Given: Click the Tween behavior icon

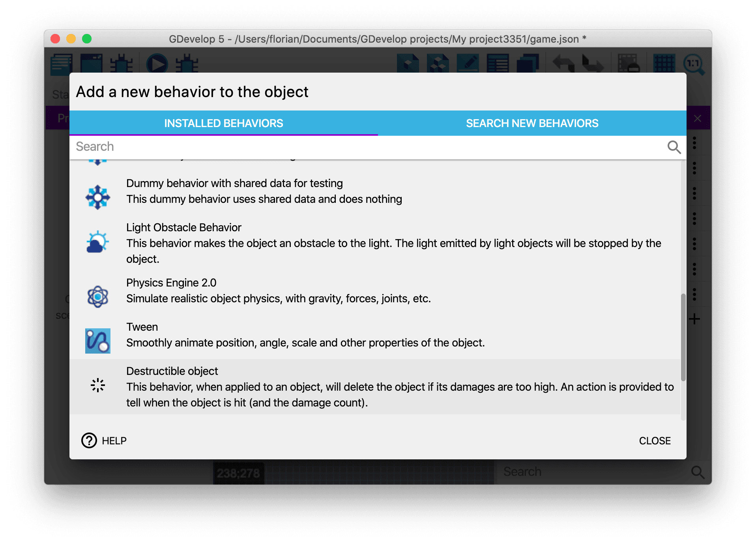Looking at the screenshot, I should [97, 341].
